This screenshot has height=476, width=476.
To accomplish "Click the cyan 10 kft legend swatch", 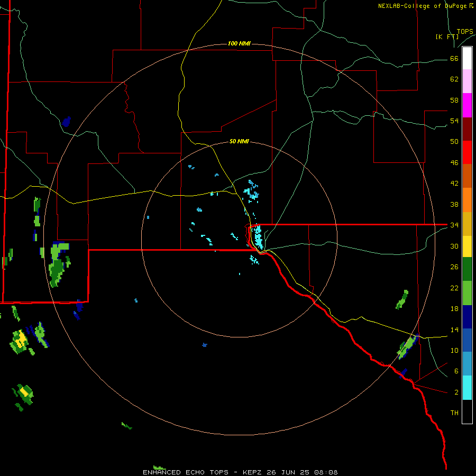I will click(467, 388).
